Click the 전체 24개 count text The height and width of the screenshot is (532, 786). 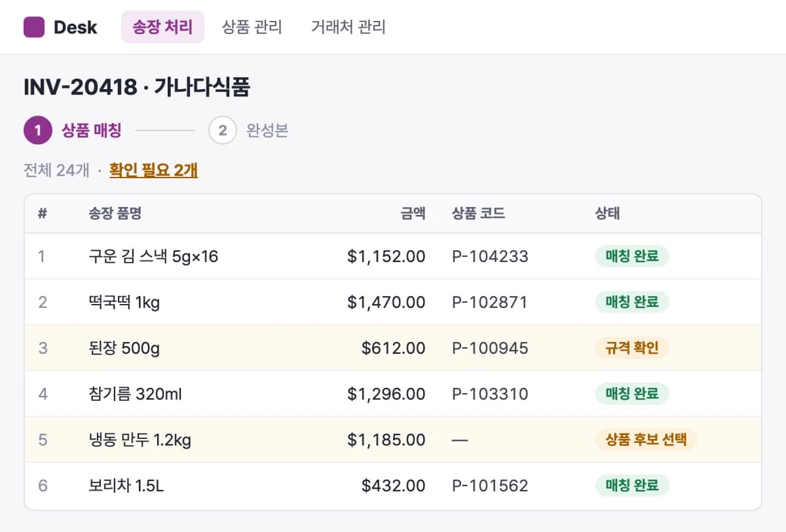pos(56,170)
